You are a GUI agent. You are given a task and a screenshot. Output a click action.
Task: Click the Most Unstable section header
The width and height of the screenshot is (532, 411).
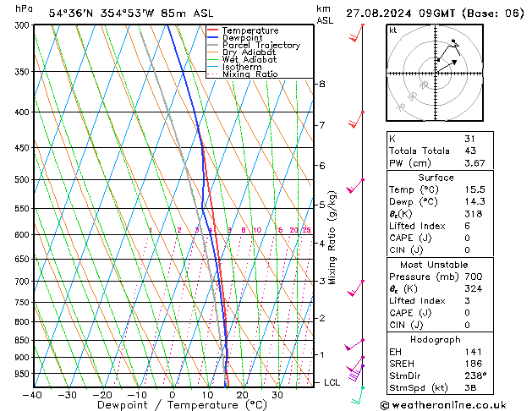tap(434, 265)
